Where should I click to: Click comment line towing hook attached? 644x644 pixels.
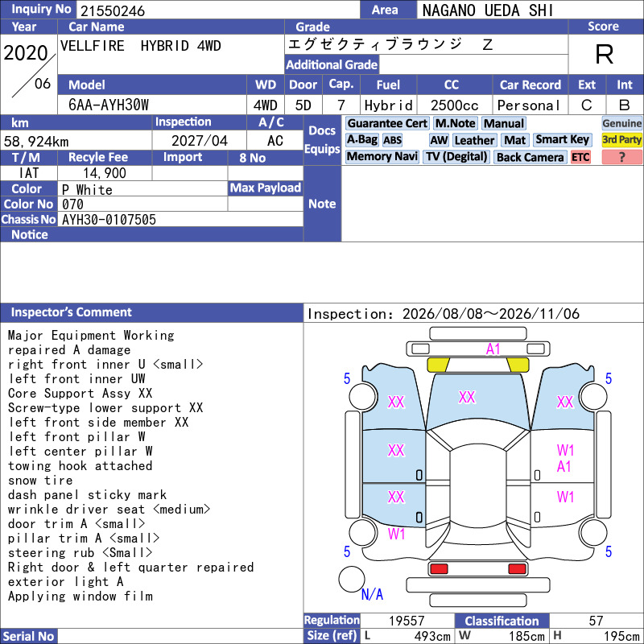(x=80, y=466)
